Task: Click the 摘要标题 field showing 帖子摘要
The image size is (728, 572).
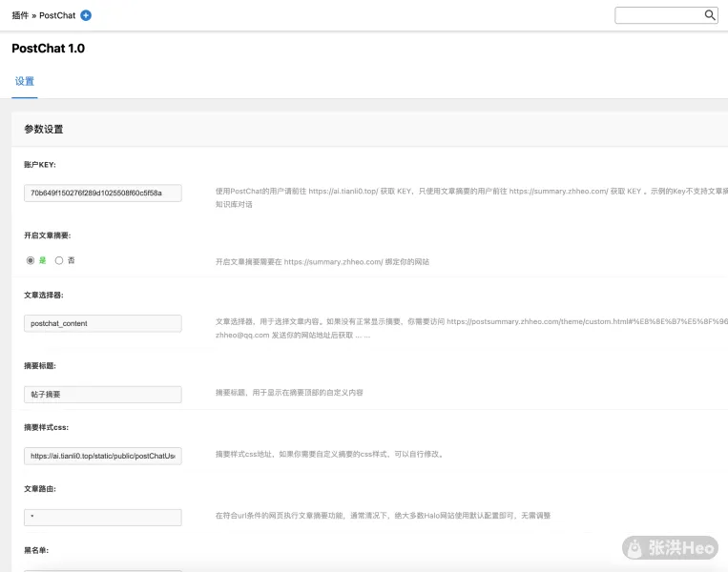Action: (103, 395)
